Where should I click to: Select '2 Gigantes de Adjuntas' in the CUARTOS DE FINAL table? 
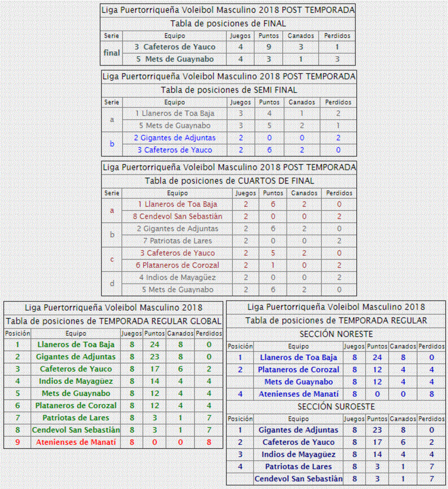(x=178, y=229)
